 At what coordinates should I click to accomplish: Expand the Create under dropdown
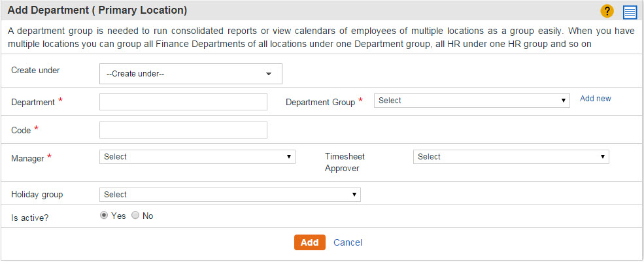[190, 74]
